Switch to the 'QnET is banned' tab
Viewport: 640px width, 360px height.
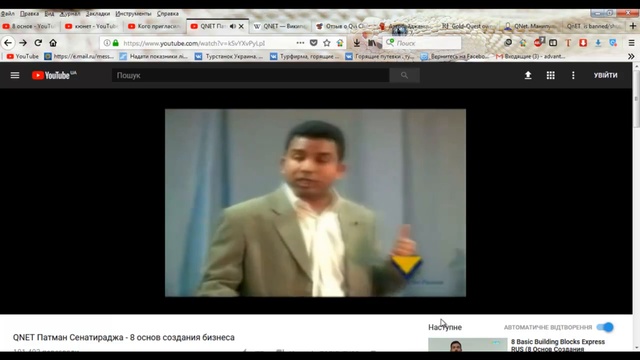(593, 26)
